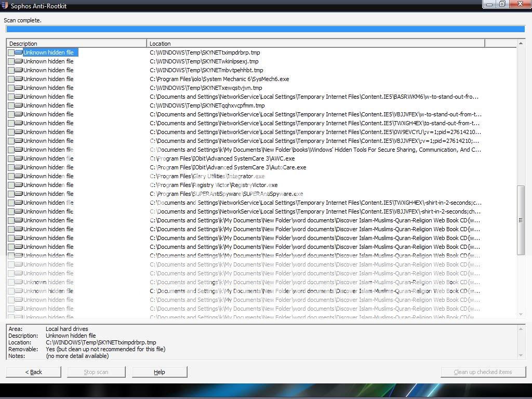Click drive icon for SUPERAntiSpyware.exe row
The width and height of the screenshot is (532, 399).
[x=19, y=193]
